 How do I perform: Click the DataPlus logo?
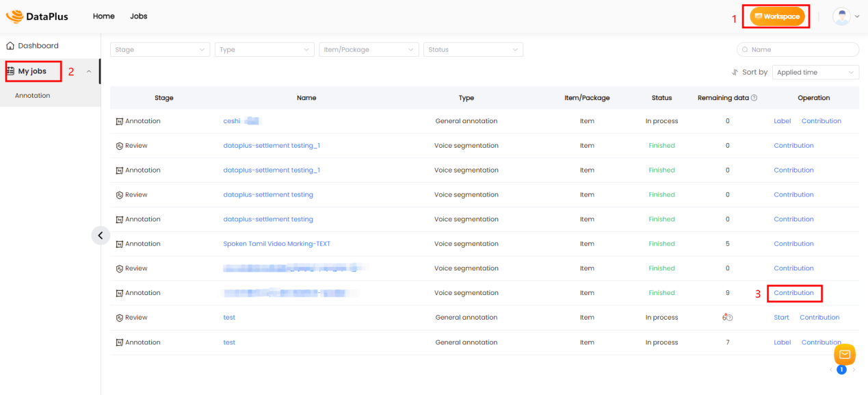37,16
